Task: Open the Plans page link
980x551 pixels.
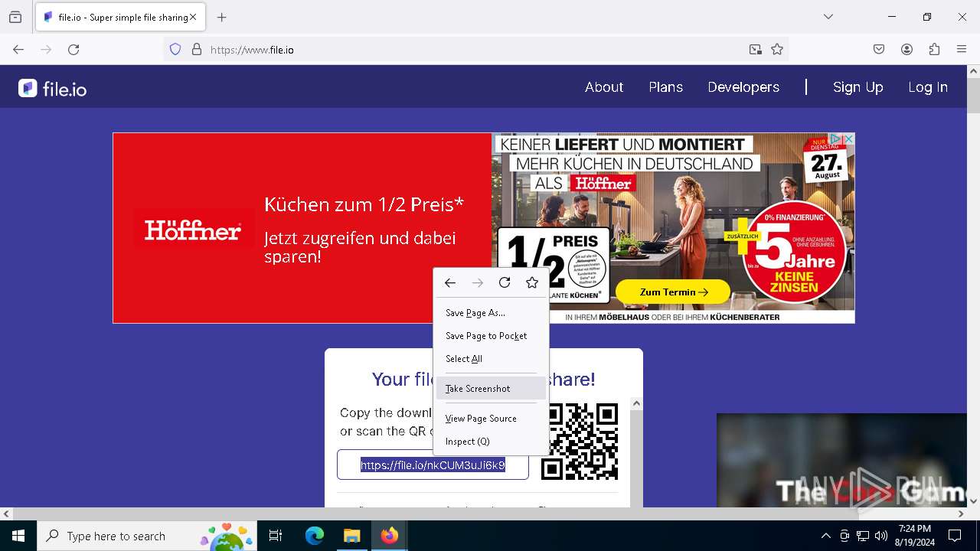Action: click(666, 87)
